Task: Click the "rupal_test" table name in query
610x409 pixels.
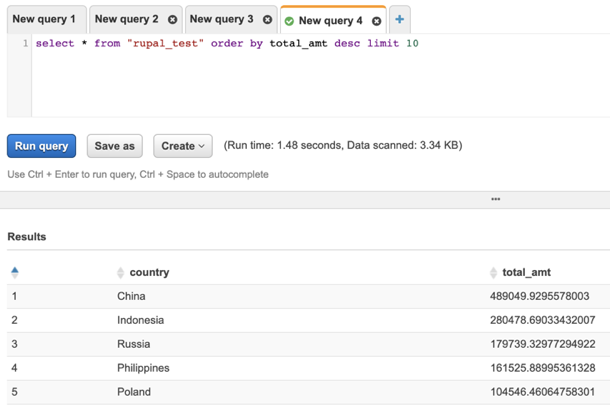Action: (165, 43)
